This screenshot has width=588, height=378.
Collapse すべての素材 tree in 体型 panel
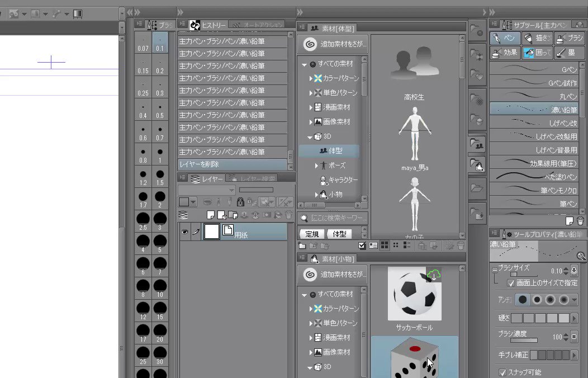[x=305, y=64]
